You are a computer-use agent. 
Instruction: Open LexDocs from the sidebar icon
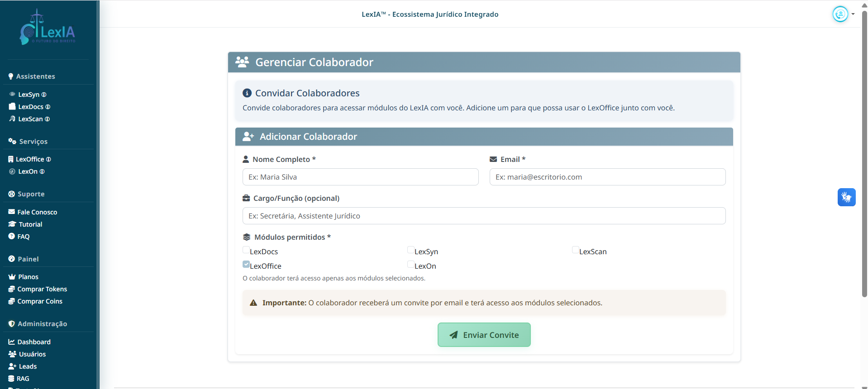click(12, 106)
